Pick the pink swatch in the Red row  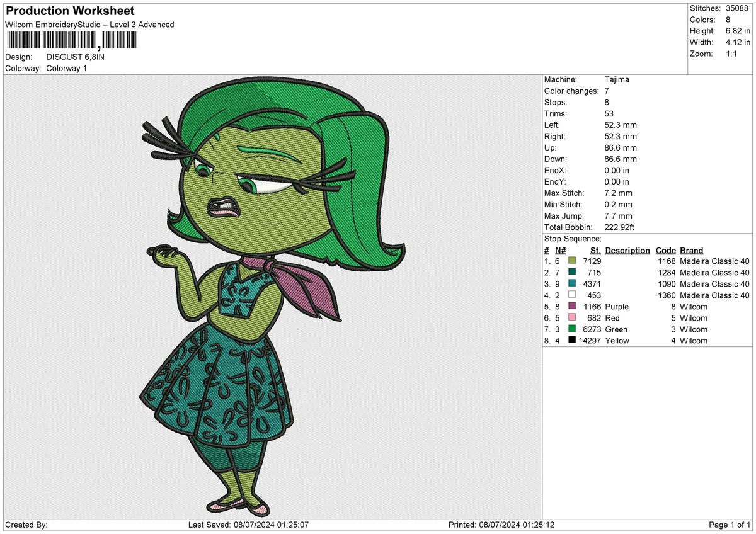tap(571, 318)
